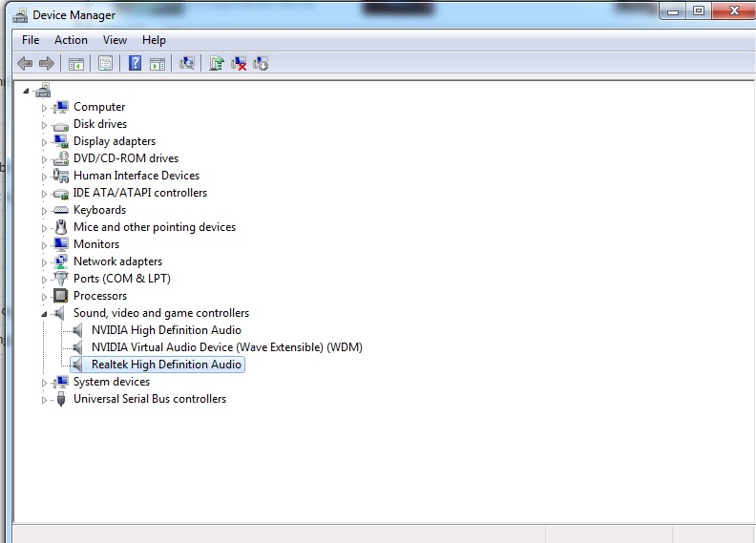
Task: Select the Sound, video and game controllers label
Action: pyautogui.click(x=161, y=313)
